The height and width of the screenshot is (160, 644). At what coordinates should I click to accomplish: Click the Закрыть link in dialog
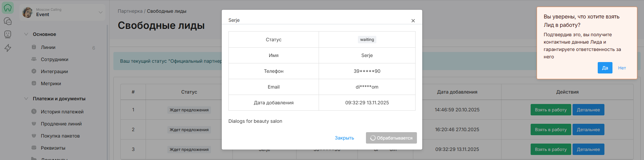(x=344, y=138)
